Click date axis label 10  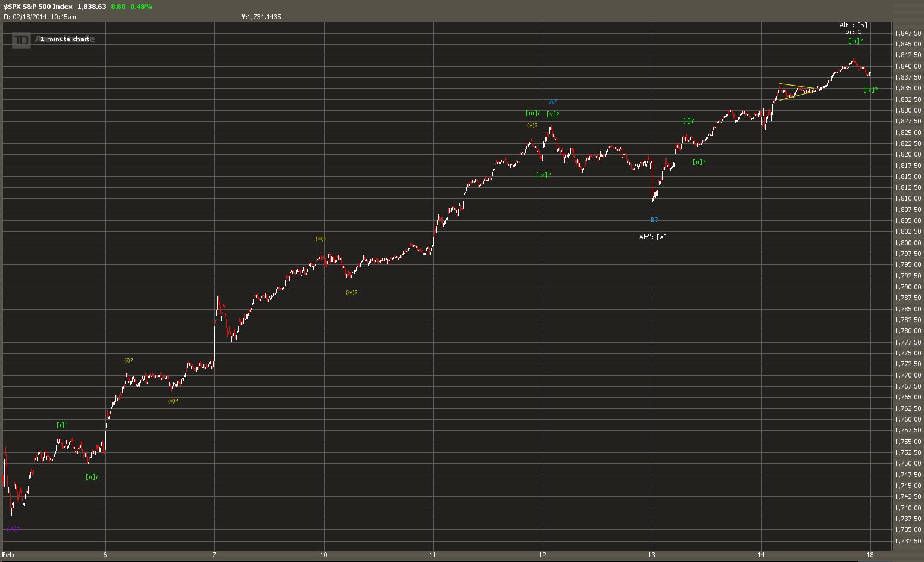324,555
